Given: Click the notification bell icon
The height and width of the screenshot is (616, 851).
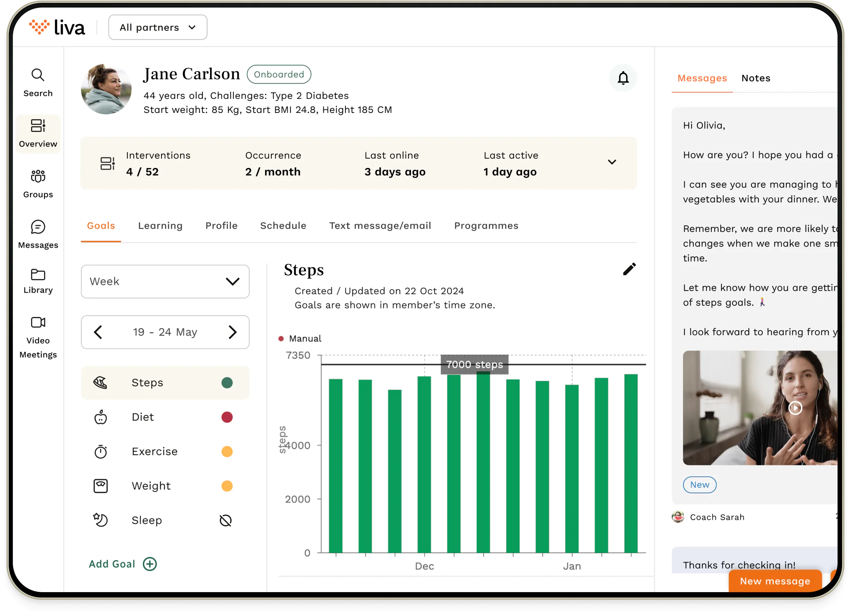Looking at the screenshot, I should (x=623, y=78).
